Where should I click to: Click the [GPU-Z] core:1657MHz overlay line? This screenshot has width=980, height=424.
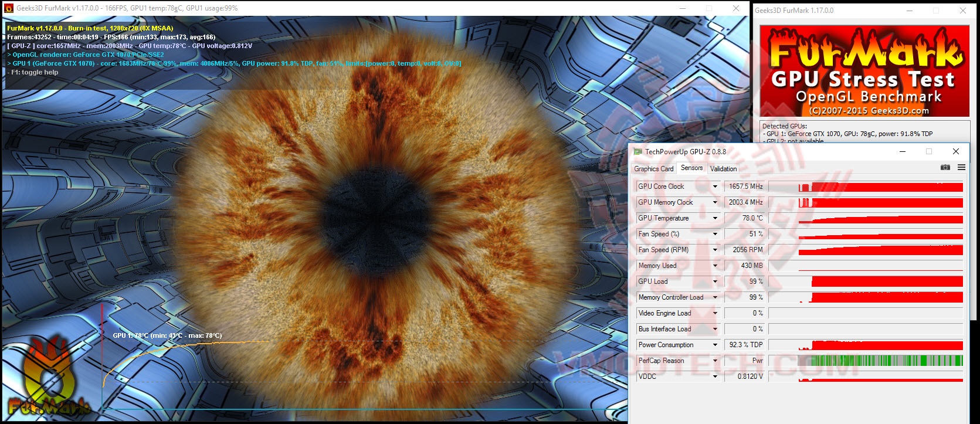coord(130,46)
